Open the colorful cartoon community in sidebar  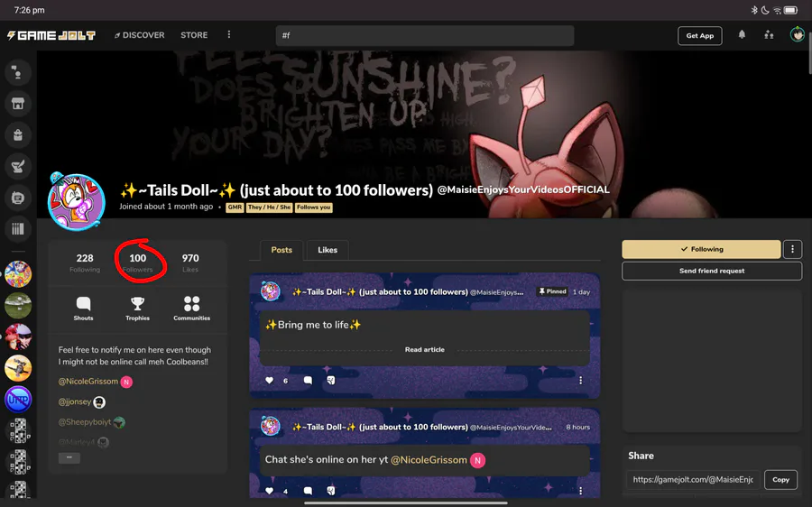(x=18, y=274)
